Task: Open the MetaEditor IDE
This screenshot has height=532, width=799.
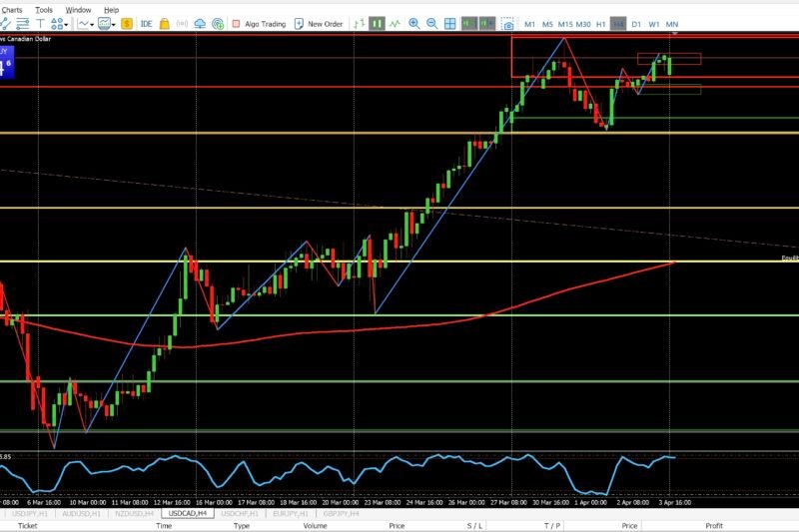Action: (x=146, y=23)
